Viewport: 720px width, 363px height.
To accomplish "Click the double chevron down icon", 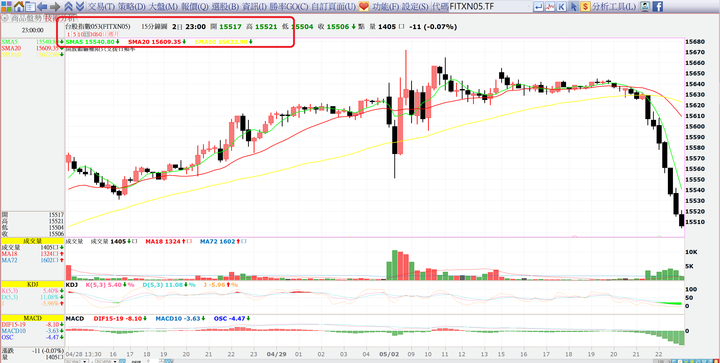I will tap(79, 6).
